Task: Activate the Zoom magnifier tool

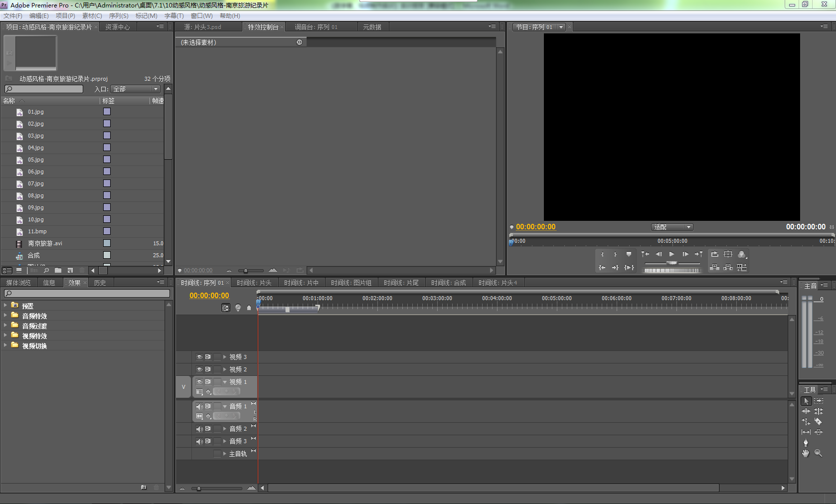Action: point(818,453)
